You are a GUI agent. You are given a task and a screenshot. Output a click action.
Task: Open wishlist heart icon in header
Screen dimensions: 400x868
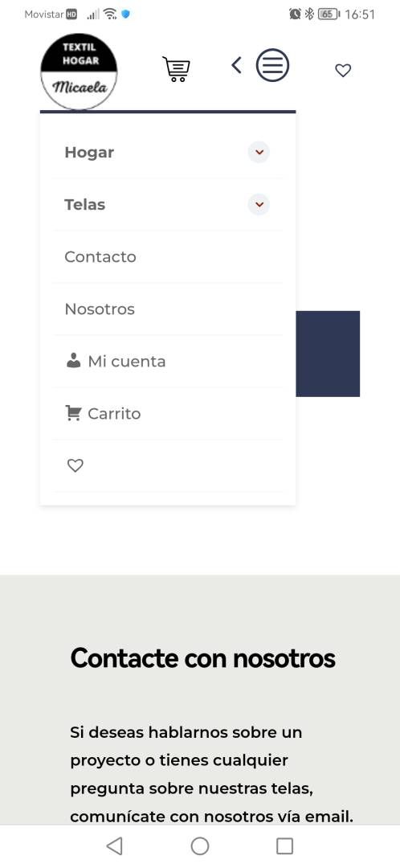pyautogui.click(x=343, y=70)
